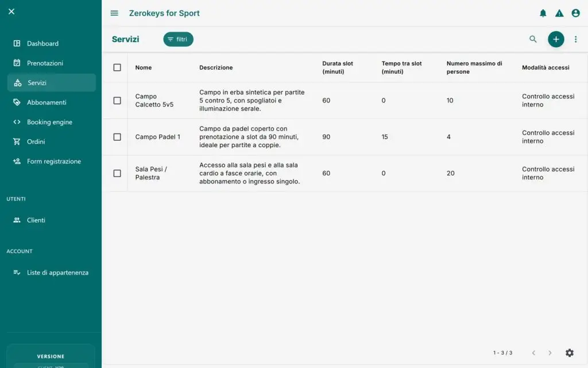Go to next page arrow
588x368 pixels.
tap(550, 352)
